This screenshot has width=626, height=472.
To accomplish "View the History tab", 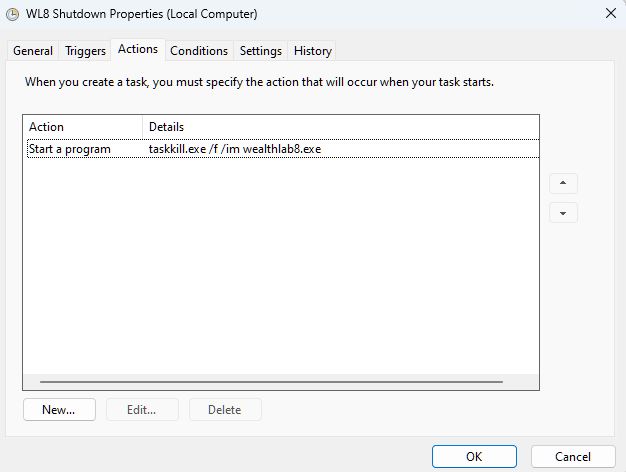I will [x=313, y=51].
